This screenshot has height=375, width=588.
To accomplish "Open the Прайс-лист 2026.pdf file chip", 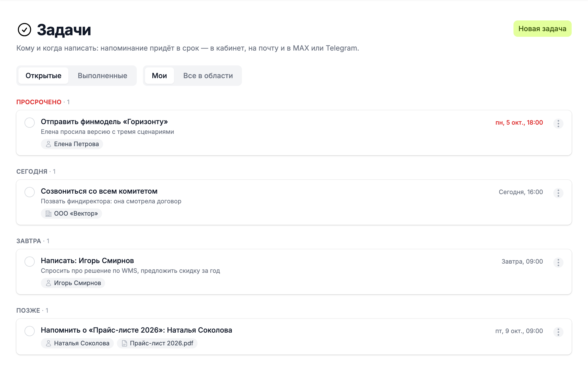I will [157, 343].
